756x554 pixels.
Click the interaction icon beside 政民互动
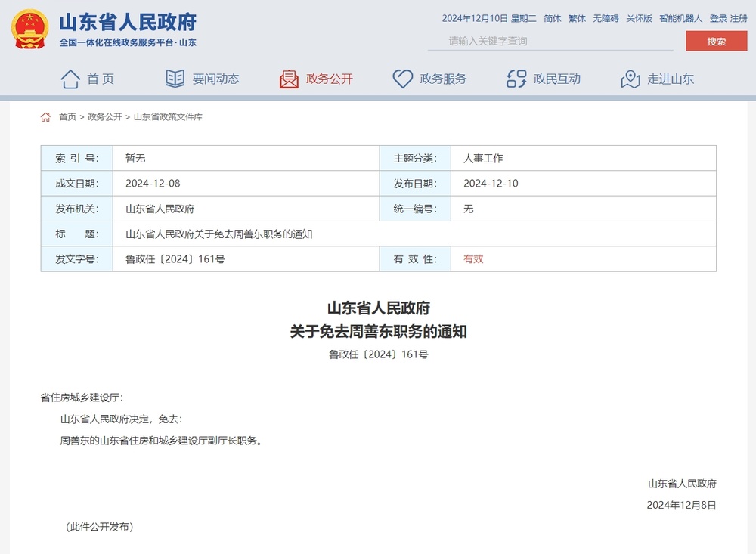pos(516,79)
